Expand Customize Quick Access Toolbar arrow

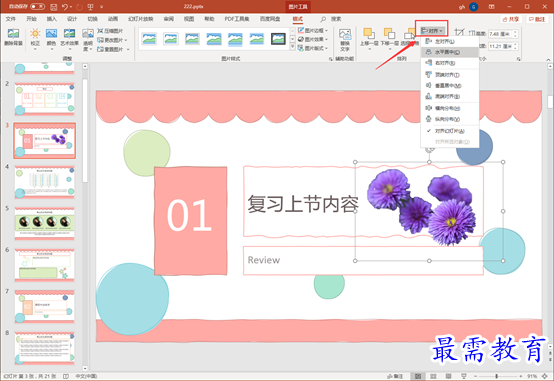tap(102, 7)
